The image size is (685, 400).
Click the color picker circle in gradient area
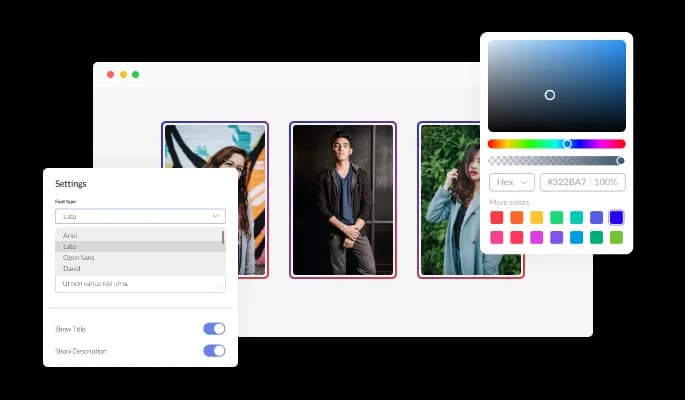[549, 95]
